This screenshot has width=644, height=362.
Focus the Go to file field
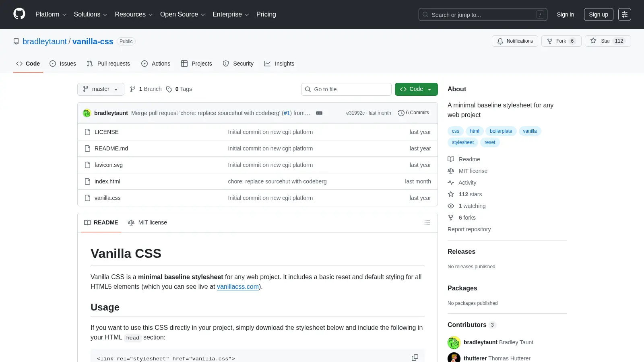pos(346,89)
